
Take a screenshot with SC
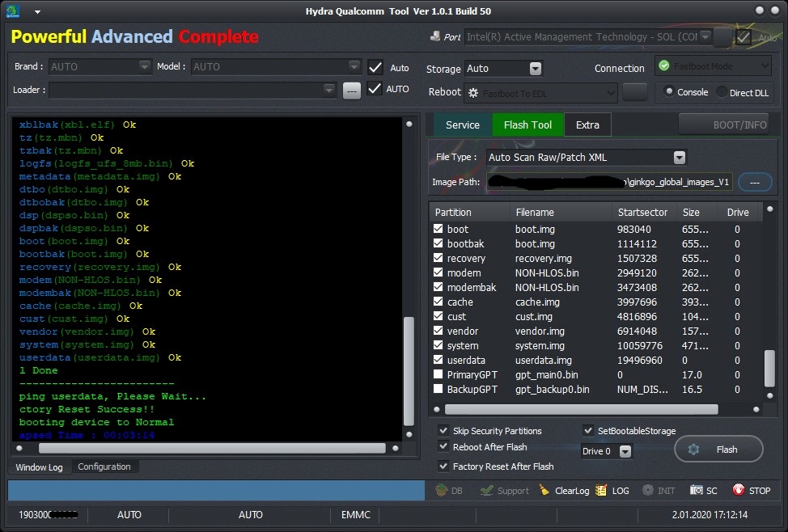[x=703, y=490]
